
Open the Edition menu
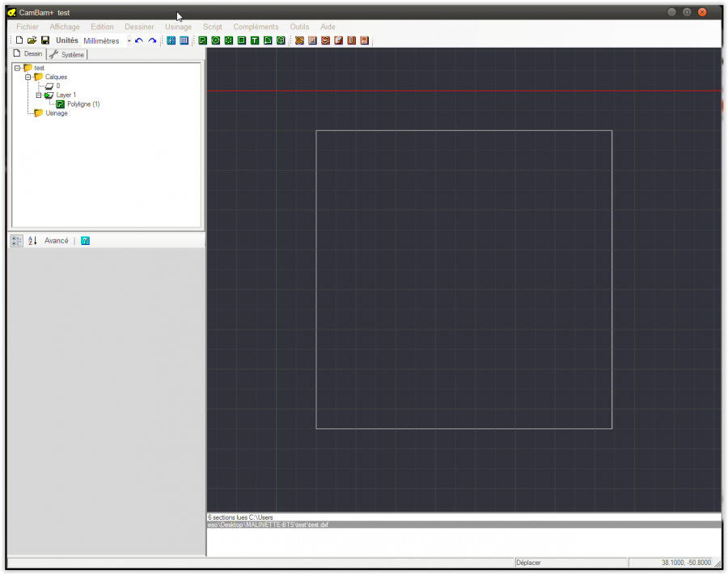pyautogui.click(x=102, y=27)
